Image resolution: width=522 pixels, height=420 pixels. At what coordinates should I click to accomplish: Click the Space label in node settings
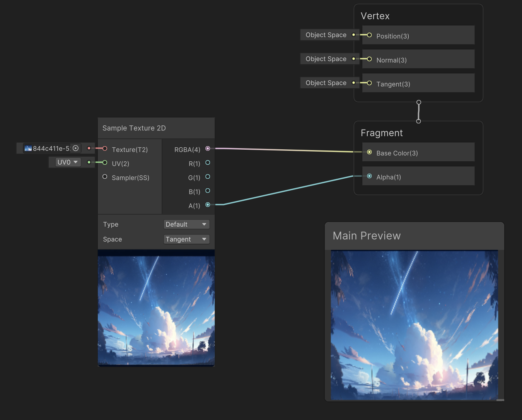tap(113, 239)
